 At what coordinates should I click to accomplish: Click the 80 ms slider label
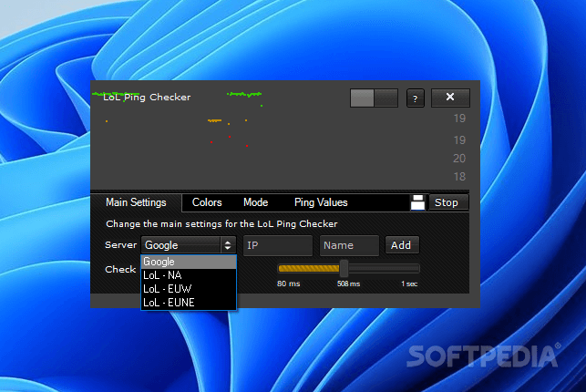click(x=289, y=284)
